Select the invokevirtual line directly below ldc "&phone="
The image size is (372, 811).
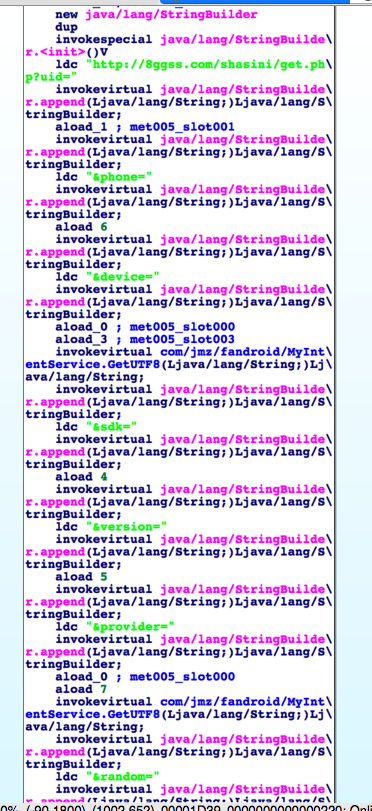coord(194,189)
